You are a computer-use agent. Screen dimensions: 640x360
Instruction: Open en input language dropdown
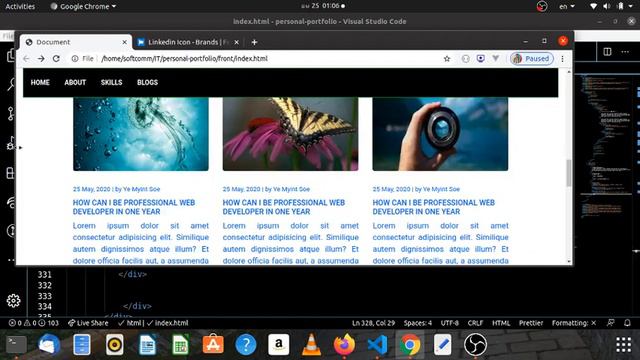(567, 6)
